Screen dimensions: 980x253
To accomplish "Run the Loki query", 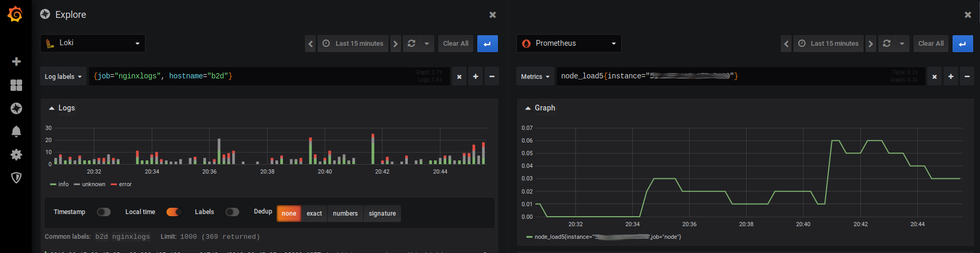I will pos(487,44).
